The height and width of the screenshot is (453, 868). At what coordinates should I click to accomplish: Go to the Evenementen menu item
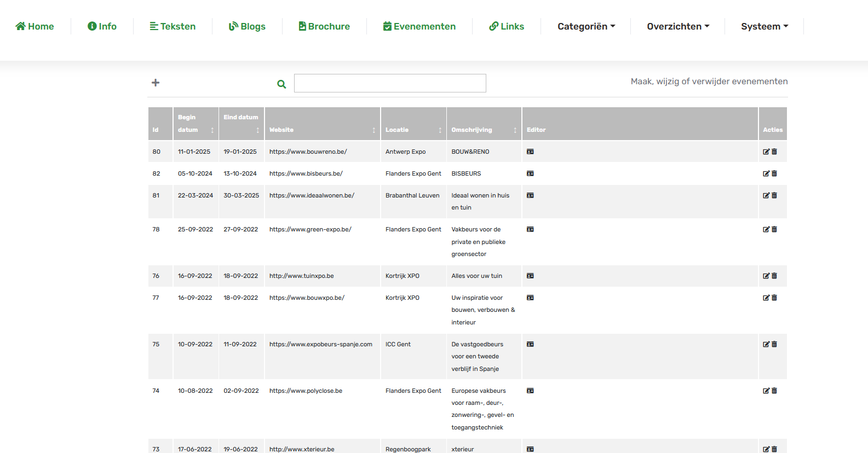pos(419,26)
